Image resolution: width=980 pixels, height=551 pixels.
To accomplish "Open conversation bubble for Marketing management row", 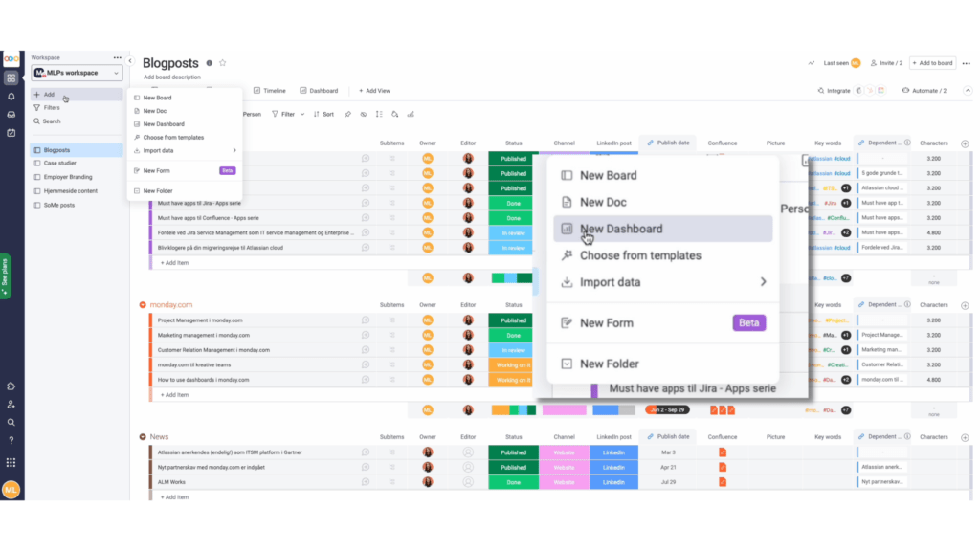I will point(366,336).
